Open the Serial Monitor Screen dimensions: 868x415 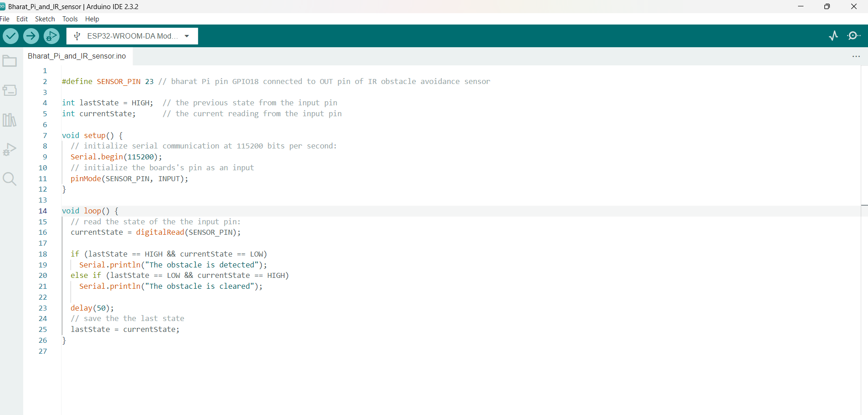[x=854, y=36]
